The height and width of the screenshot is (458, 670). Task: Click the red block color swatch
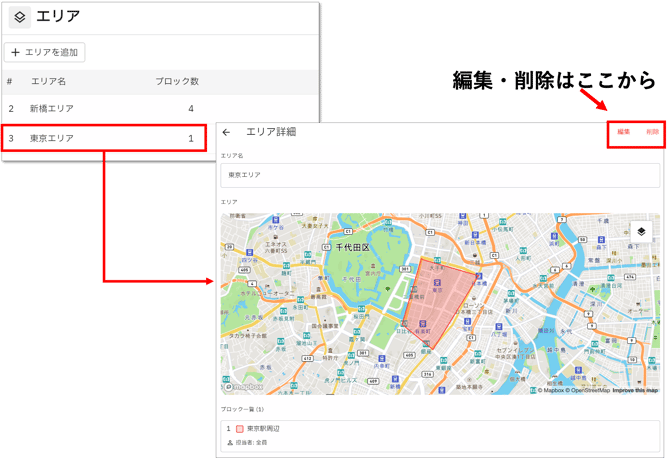tap(239, 429)
